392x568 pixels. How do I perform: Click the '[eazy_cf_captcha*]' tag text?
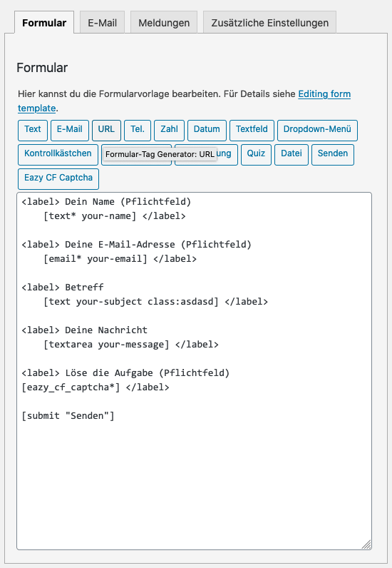[x=71, y=387]
